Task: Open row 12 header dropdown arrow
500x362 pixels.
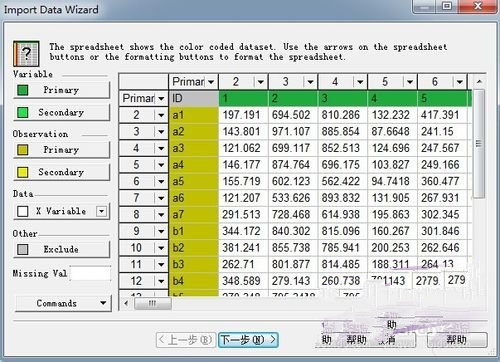Action: [161, 281]
